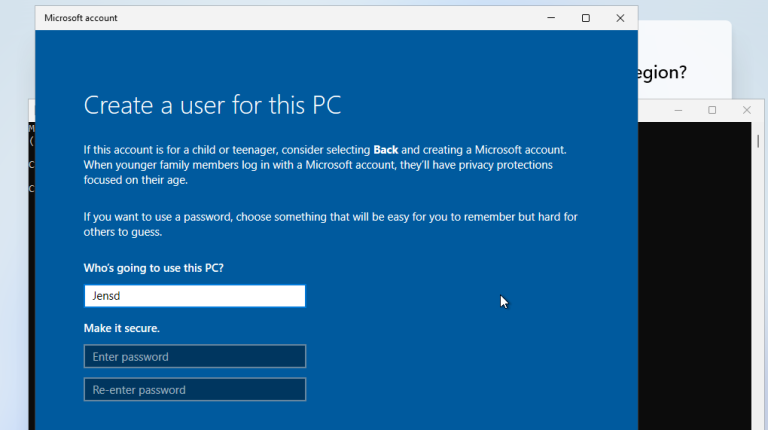Close the Microsoft account dialog

(620, 18)
